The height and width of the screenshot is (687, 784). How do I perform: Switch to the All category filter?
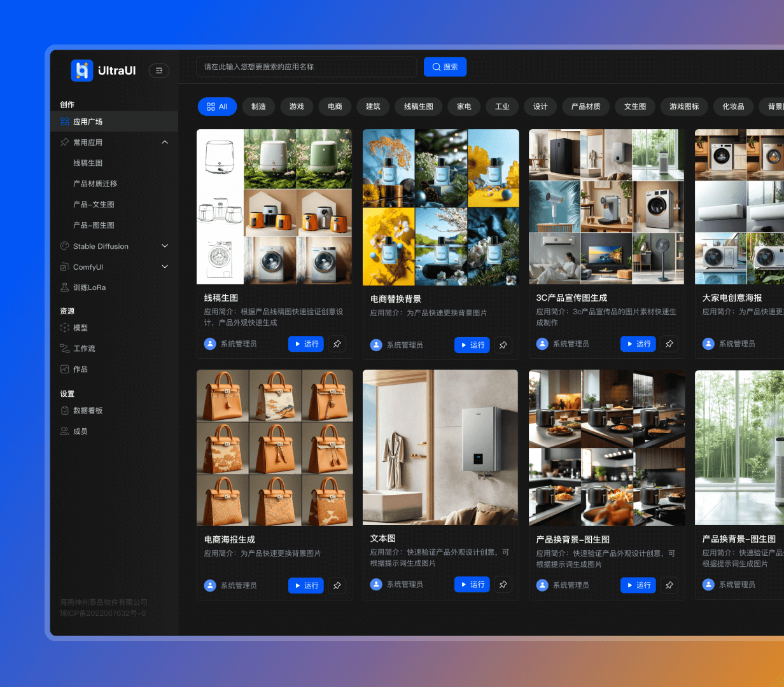[217, 107]
